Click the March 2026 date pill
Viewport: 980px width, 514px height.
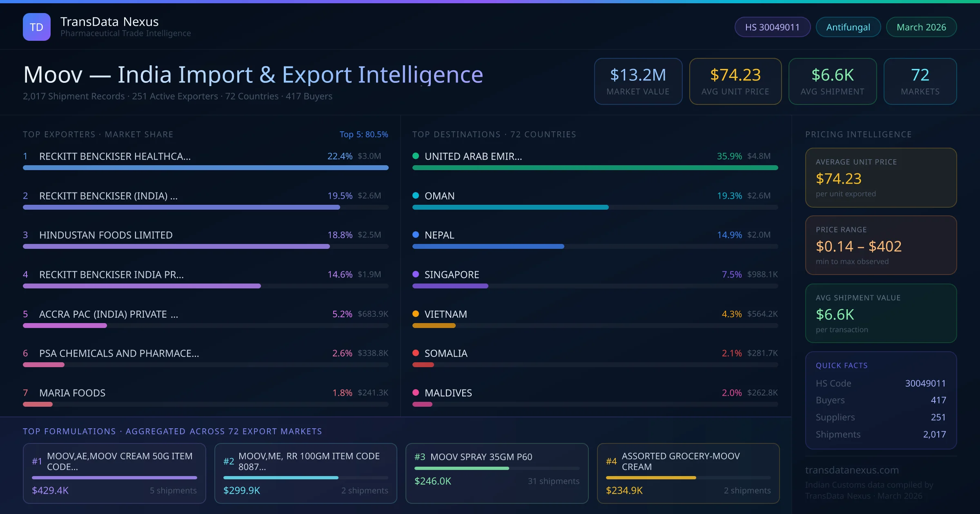(x=921, y=27)
